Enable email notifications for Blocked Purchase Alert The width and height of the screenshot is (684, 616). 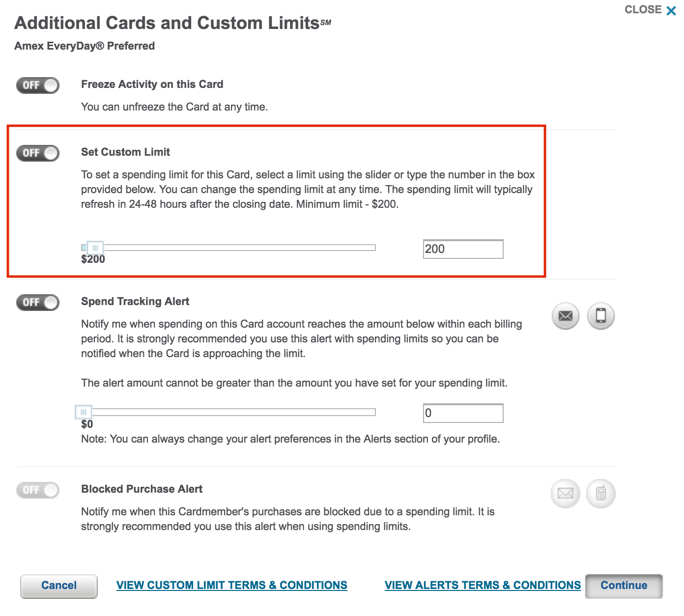coord(565,493)
